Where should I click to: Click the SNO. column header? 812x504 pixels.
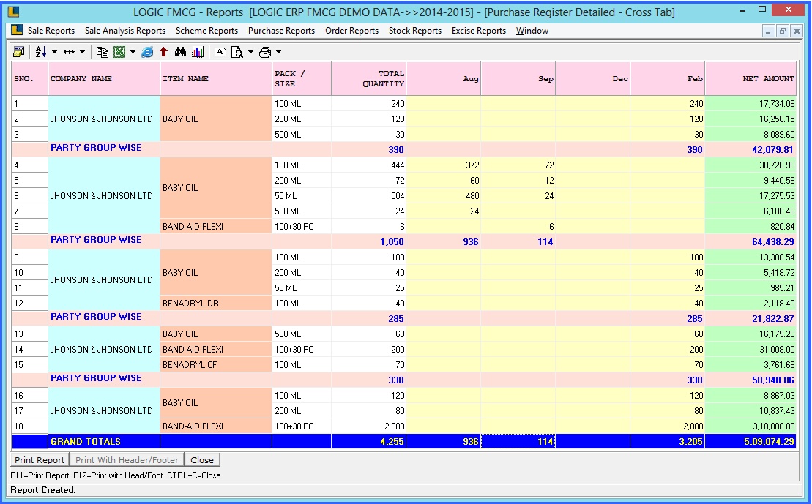30,79
